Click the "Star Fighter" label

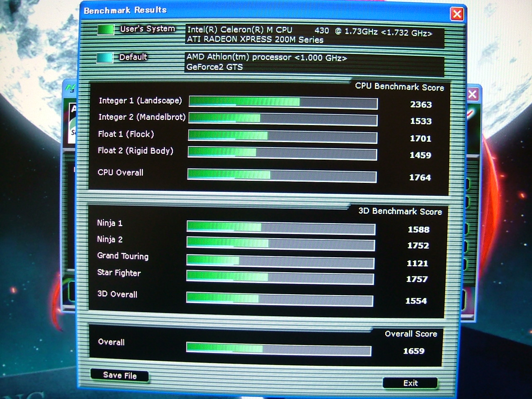(x=119, y=273)
